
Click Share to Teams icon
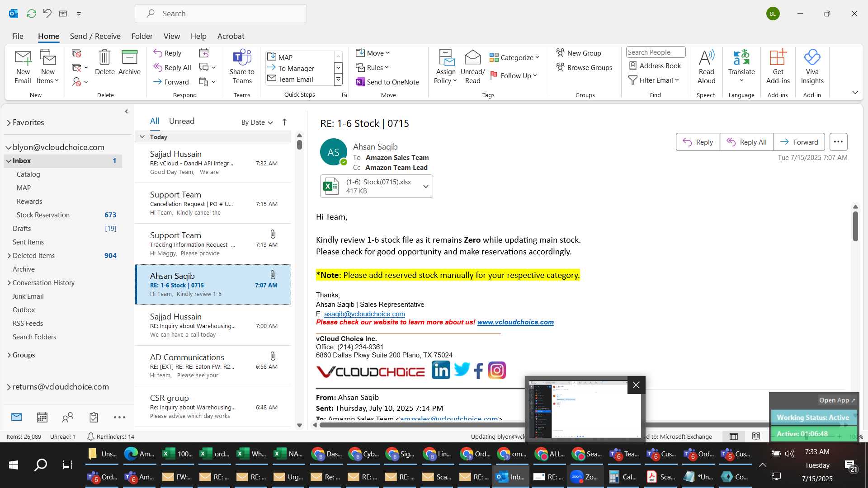pos(242,57)
